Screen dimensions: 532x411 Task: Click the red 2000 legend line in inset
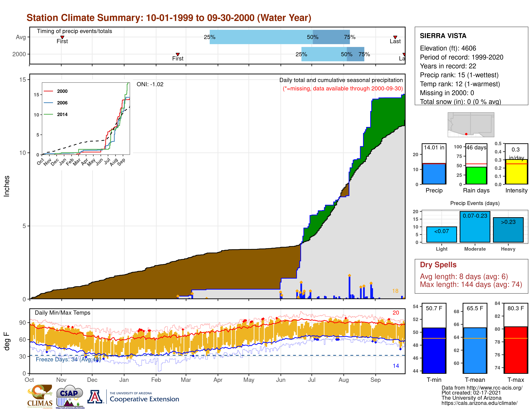48,91
